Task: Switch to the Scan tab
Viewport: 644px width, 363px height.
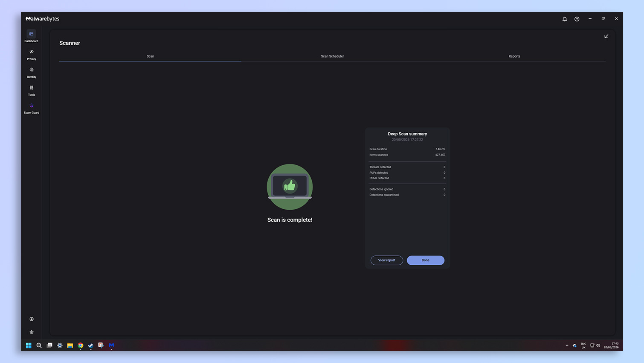Action: pyautogui.click(x=150, y=56)
